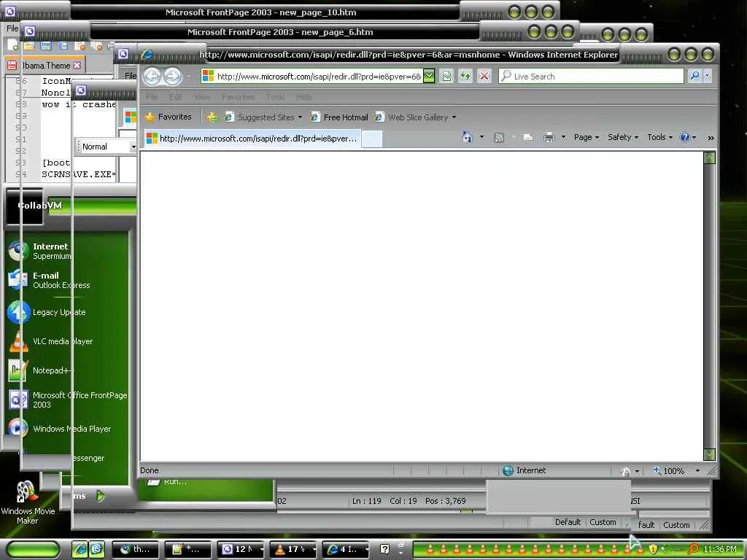Open the Favorites menu in IE menu bar
The height and width of the screenshot is (560, 747).
(239, 97)
